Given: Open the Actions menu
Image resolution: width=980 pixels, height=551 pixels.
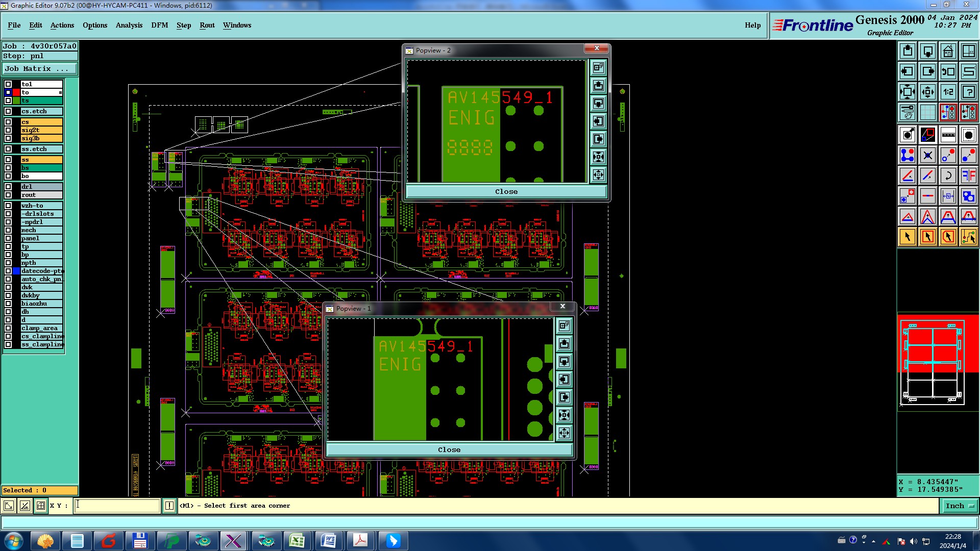Looking at the screenshot, I should 62,25.
